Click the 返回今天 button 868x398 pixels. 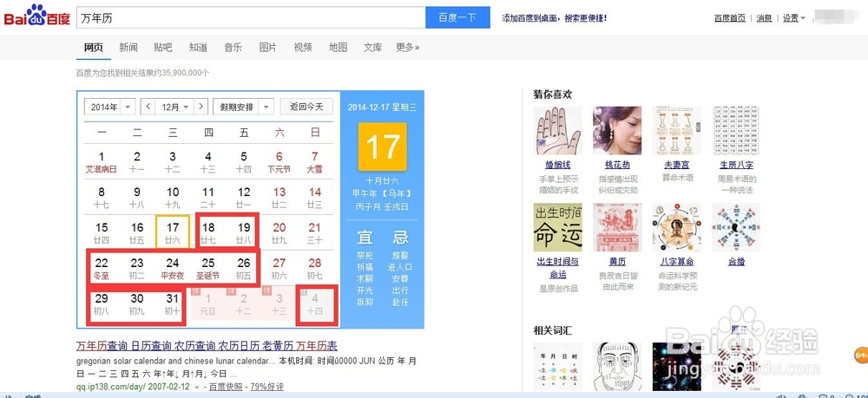click(x=306, y=107)
